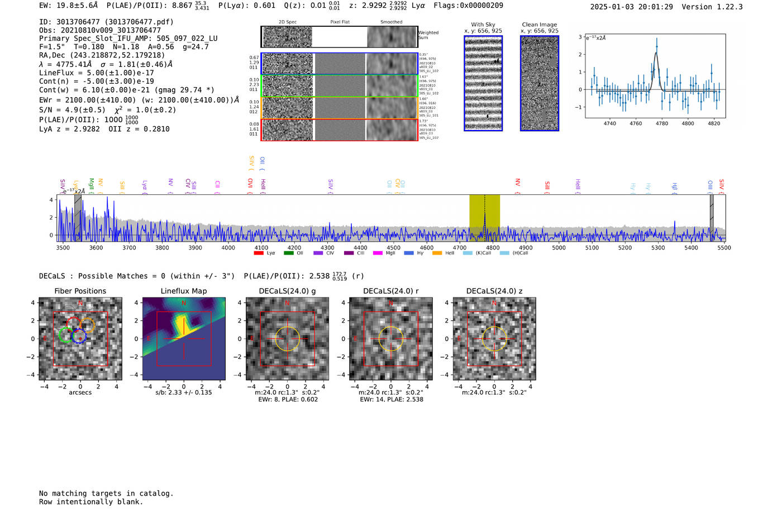The width and height of the screenshot is (782, 532).
Task: Click "Primary Spec_Slot_IFU_AMP: 505_097_022_LU" line
Action: 128,39
